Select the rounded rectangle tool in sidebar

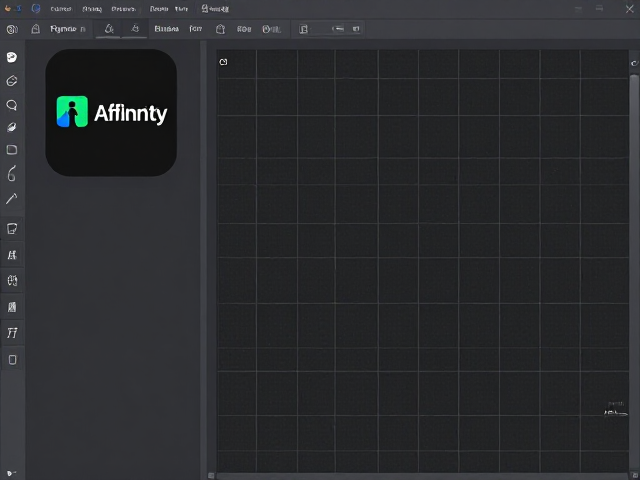click(12, 150)
